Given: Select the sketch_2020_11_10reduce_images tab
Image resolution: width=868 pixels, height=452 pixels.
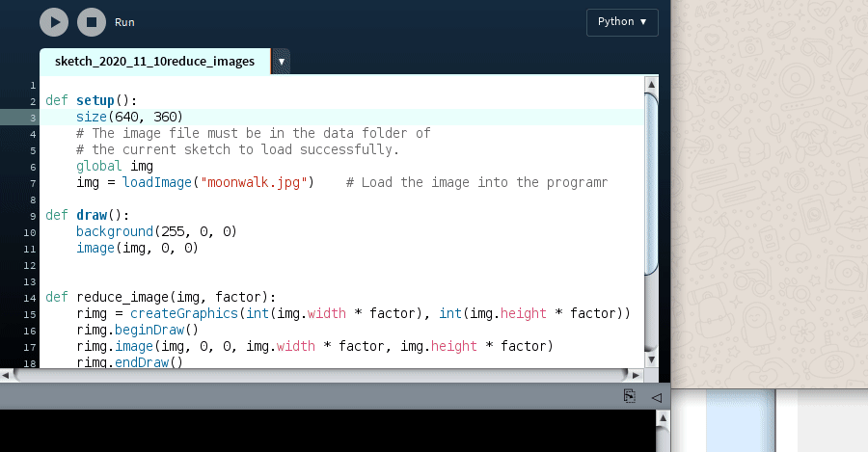Looking at the screenshot, I should (154, 61).
